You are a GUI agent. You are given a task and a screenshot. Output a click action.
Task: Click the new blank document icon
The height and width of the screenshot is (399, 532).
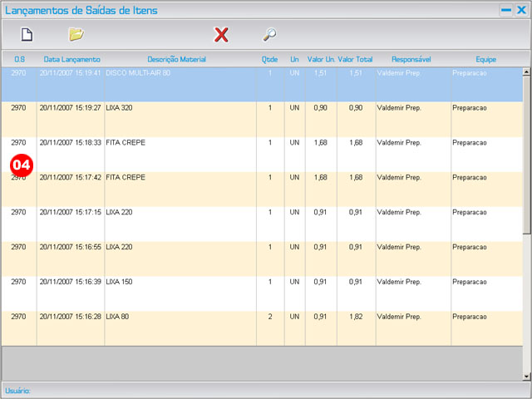[x=27, y=35]
